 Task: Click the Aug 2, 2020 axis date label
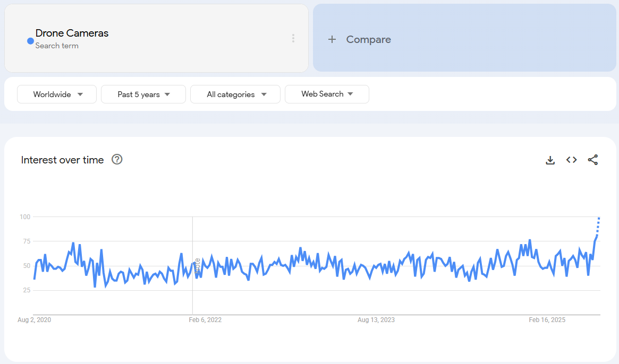[x=34, y=320]
